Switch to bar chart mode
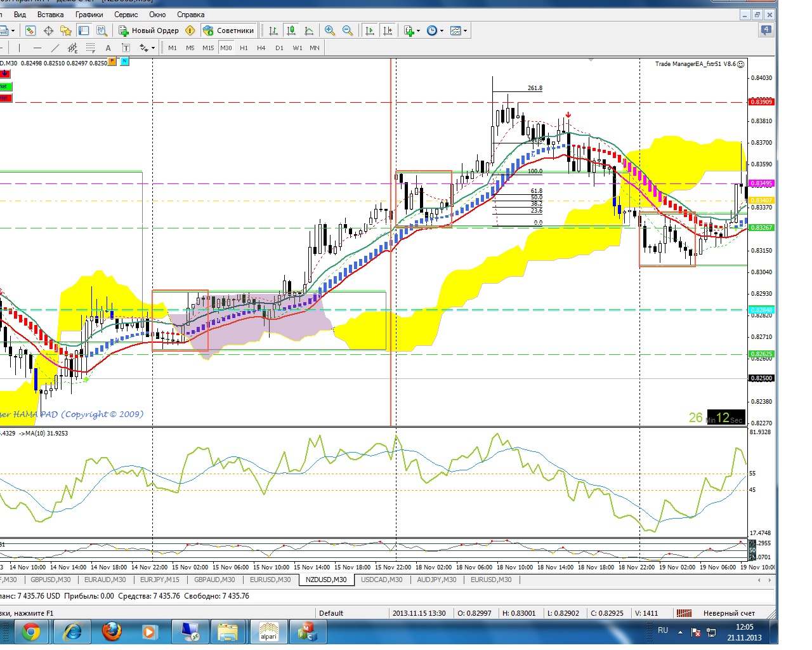Image resolution: width=812 pixels, height=650 pixels. [x=273, y=30]
